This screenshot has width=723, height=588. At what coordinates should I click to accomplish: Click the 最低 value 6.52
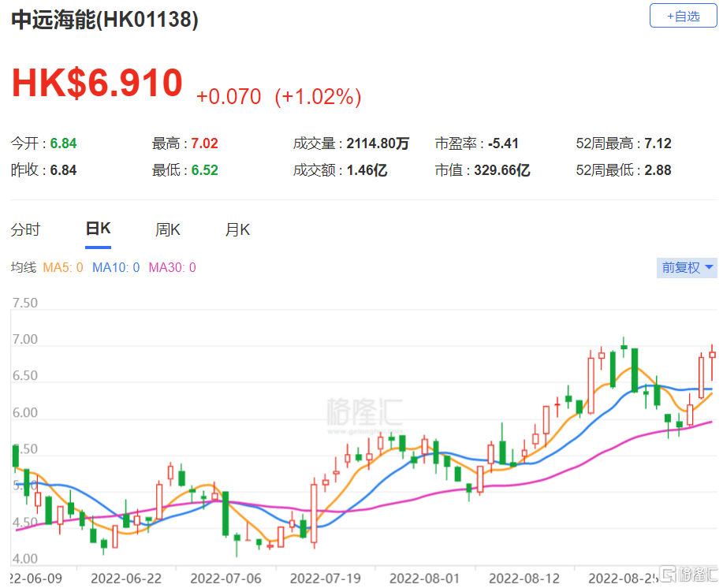pyautogui.click(x=204, y=170)
